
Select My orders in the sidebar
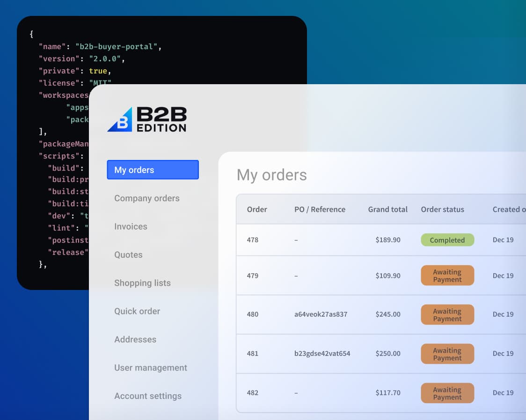(x=153, y=170)
